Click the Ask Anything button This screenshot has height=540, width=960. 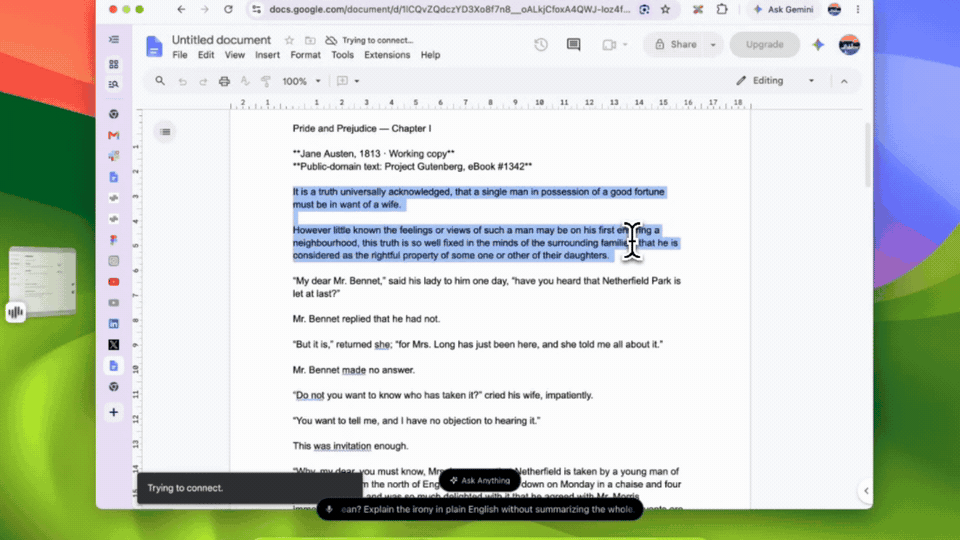pyautogui.click(x=479, y=481)
